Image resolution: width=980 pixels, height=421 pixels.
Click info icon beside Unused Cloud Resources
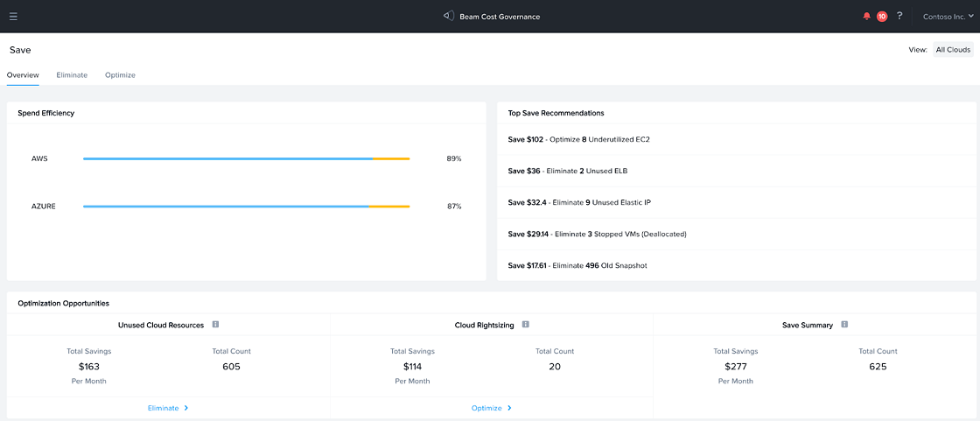215,325
